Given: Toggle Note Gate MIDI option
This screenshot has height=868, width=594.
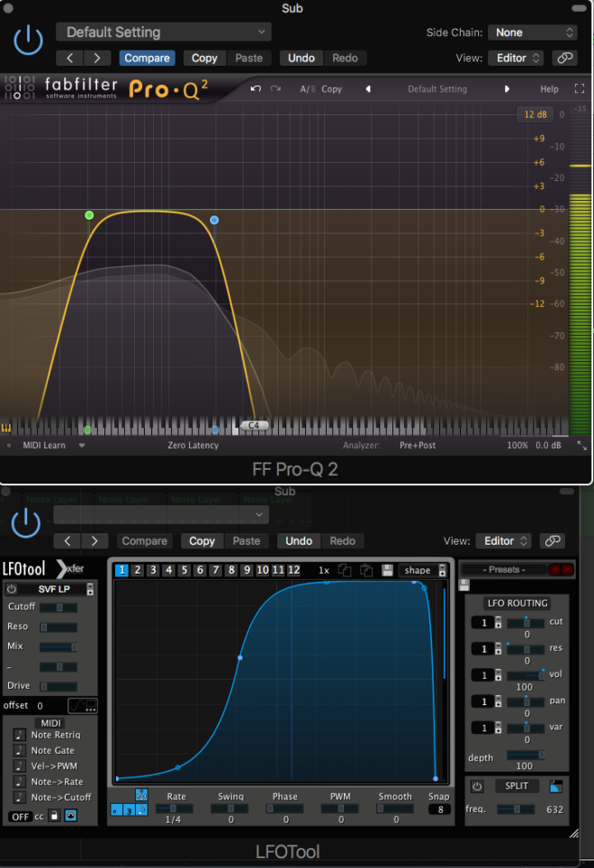Looking at the screenshot, I should (20, 750).
